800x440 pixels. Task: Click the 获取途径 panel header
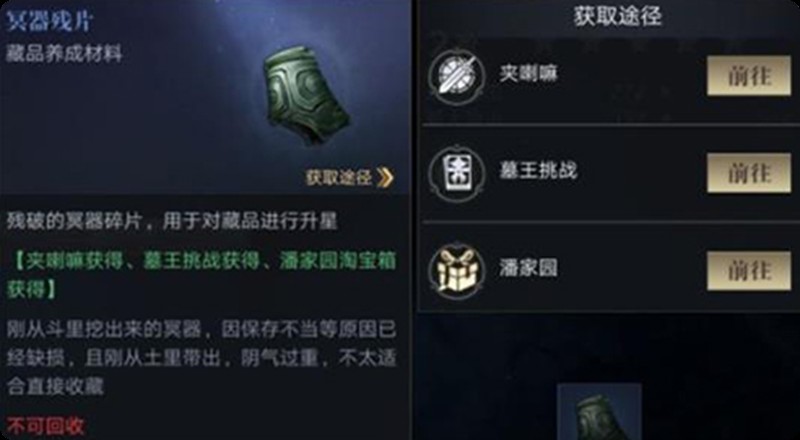pyautogui.click(x=617, y=16)
